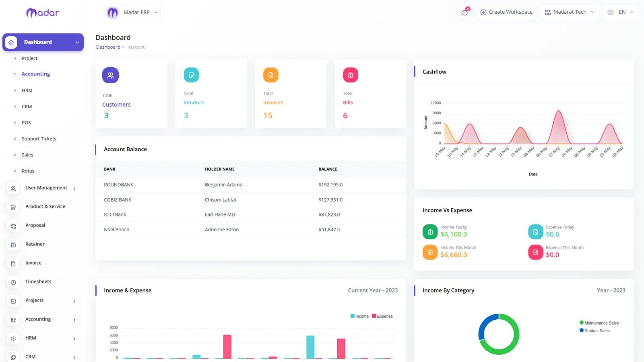Viewport: 644px width, 362px height.
Task: Open the EN language dropdown
Action: coord(620,12)
